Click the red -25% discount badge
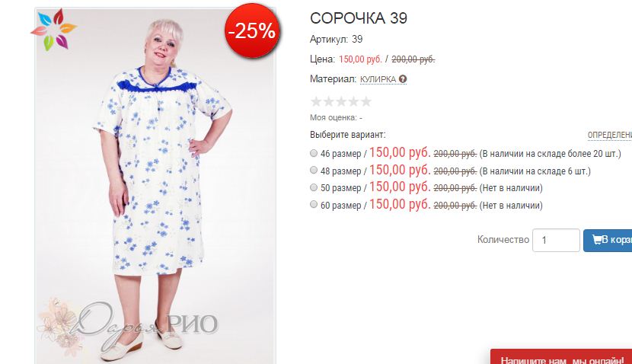 pyautogui.click(x=252, y=30)
